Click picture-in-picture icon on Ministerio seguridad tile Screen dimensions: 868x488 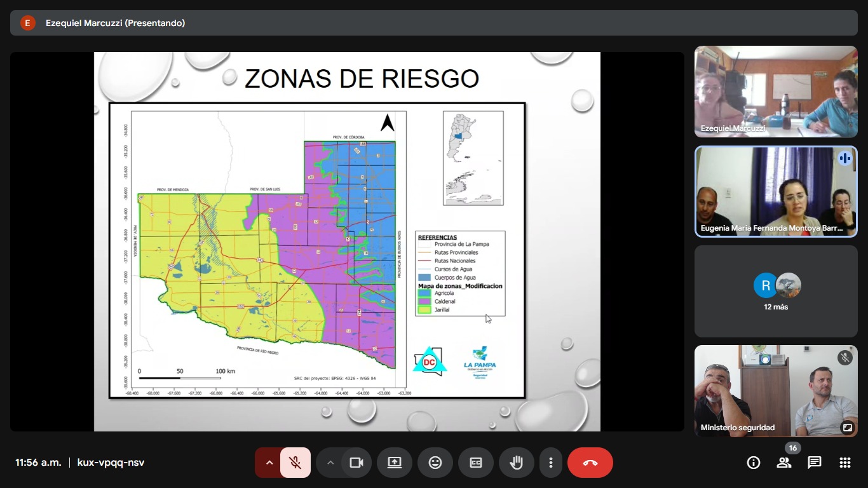coord(847,427)
